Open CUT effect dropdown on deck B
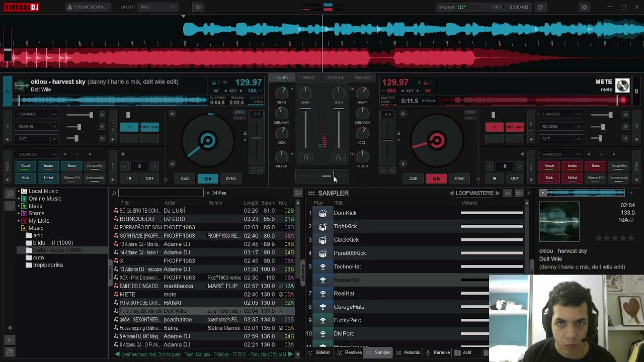 click(x=561, y=139)
